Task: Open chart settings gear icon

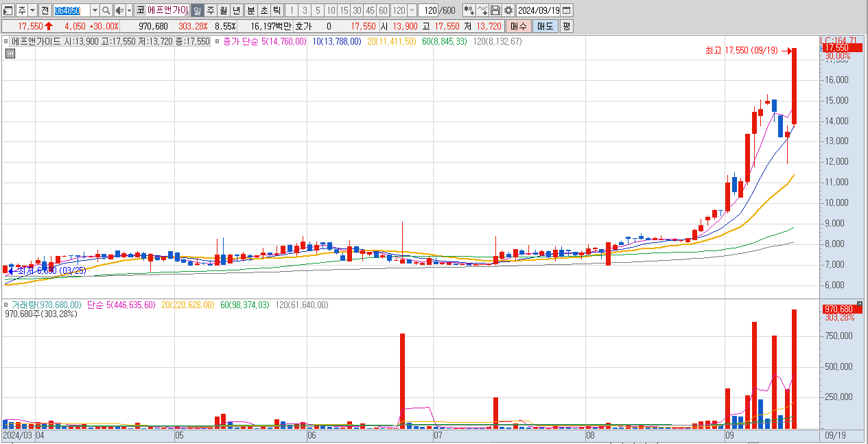Action: 508,10
